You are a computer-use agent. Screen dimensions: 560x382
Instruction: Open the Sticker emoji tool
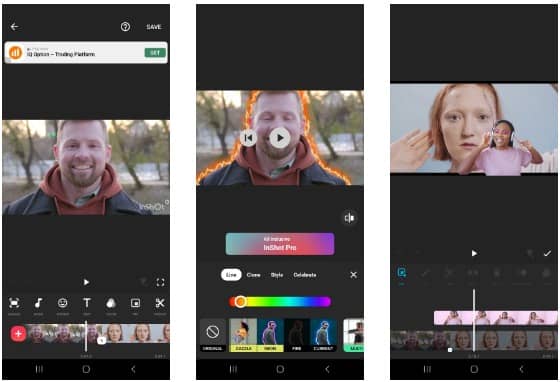coord(62,303)
